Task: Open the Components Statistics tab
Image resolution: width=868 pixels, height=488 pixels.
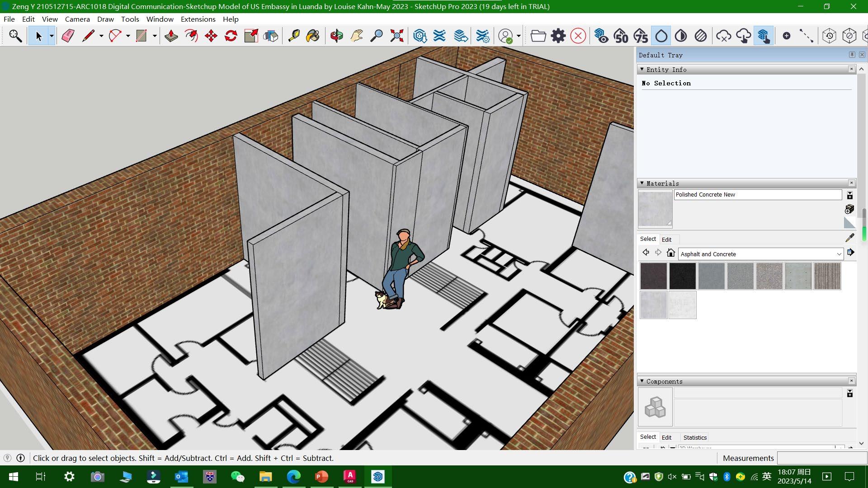Action: (695, 437)
